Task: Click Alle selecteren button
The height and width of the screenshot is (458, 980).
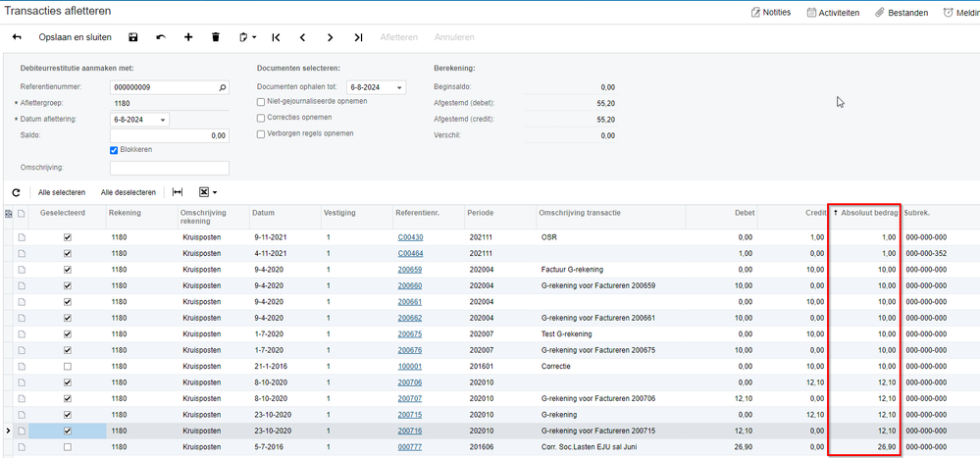Action: (62, 192)
